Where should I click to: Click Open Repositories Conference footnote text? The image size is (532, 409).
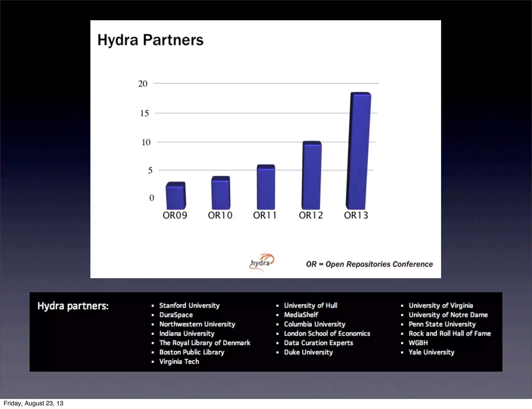click(x=369, y=264)
